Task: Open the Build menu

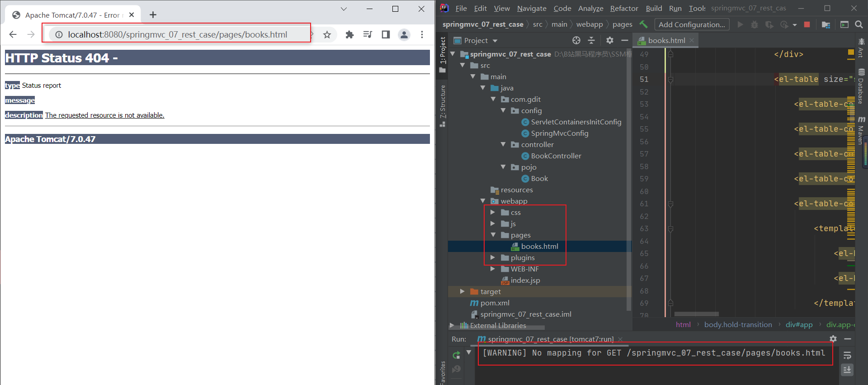Action: click(654, 8)
